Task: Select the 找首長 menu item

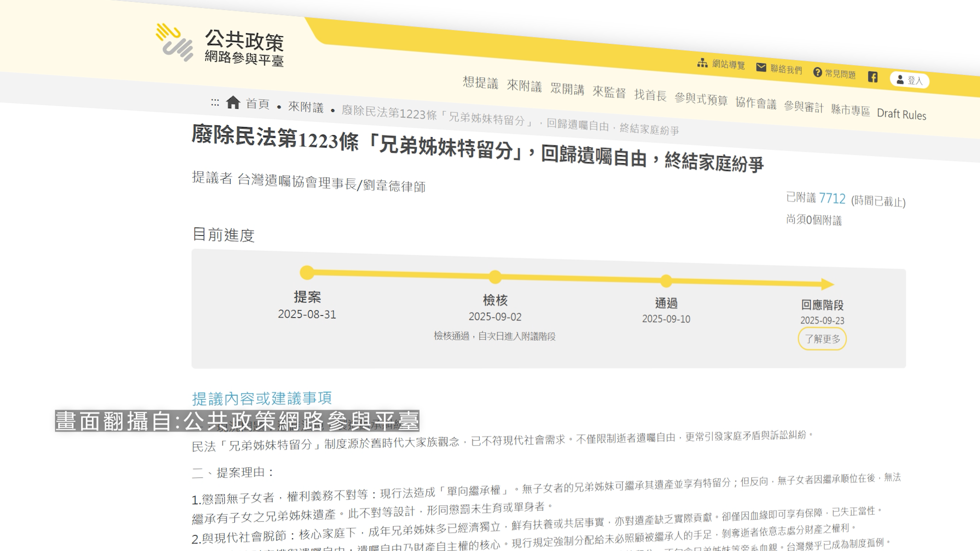Action: point(650,95)
